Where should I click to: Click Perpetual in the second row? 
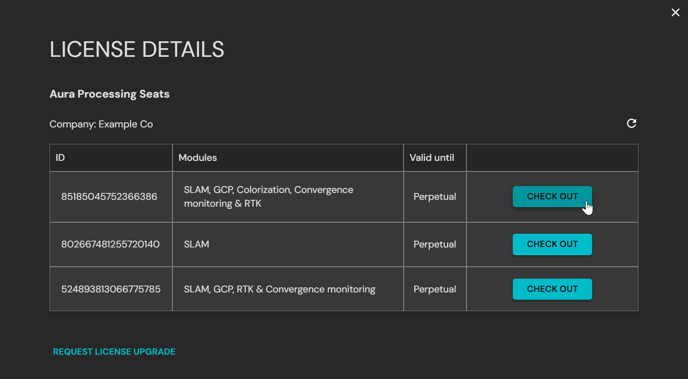pyautogui.click(x=435, y=244)
